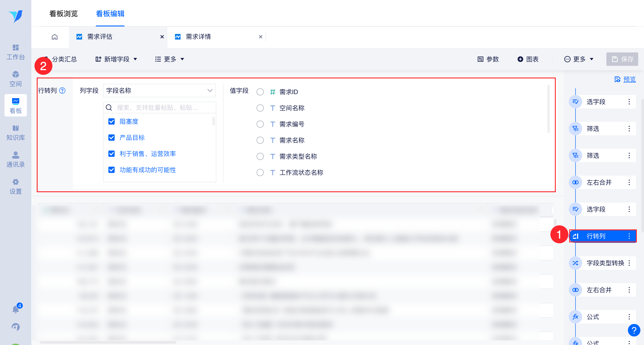Image resolution: width=644 pixels, height=345 pixels.
Task: Uncheck the 产品目标 checkbox
Action: pyautogui.click(x=112, y=138)
